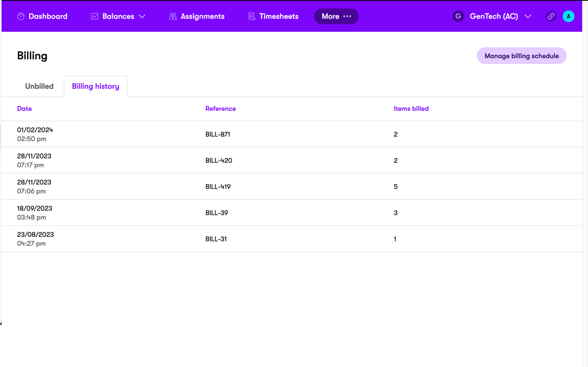Expand the Balances dropdown chevron
Screen dimensions: 588x367
[x=142, y=16]
